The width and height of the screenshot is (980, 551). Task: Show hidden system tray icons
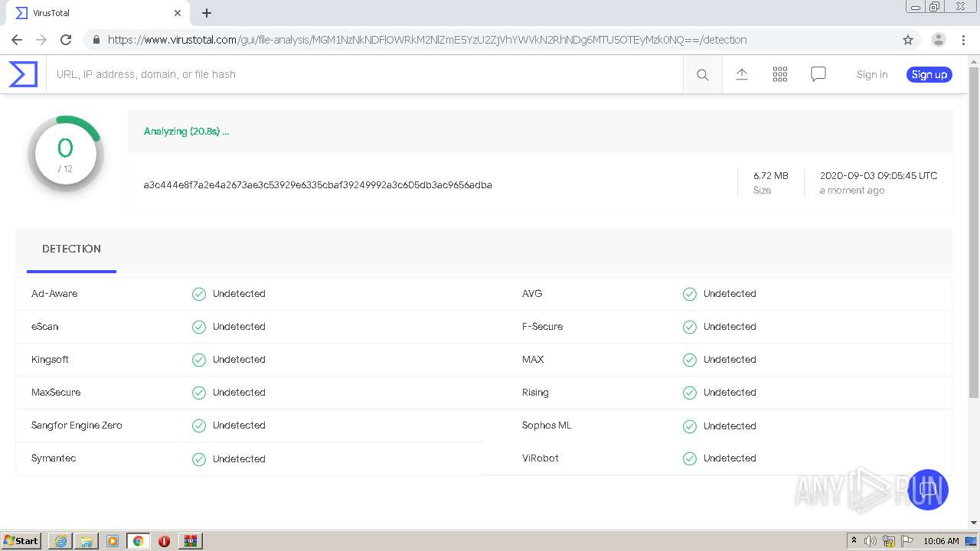(x=854, y=541)
